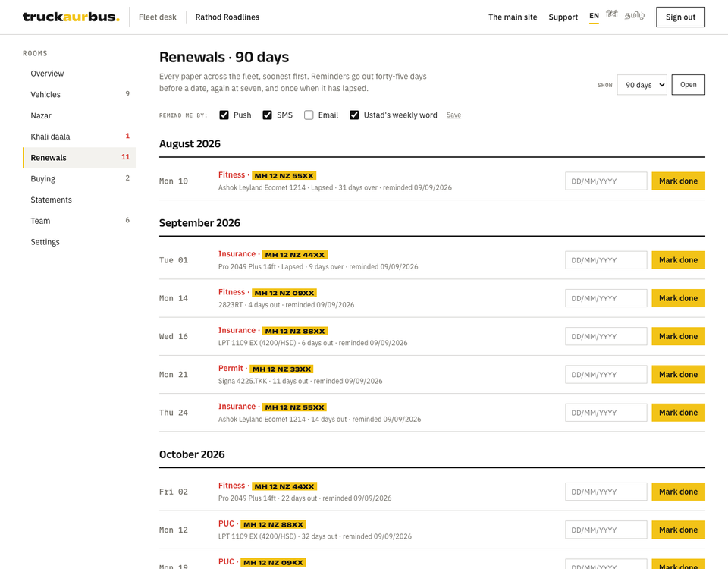728x569 pixels.
Task: Mark done the Mon 10 Fitness renewal
Action: pyautogui.click(x=678, y=181)
